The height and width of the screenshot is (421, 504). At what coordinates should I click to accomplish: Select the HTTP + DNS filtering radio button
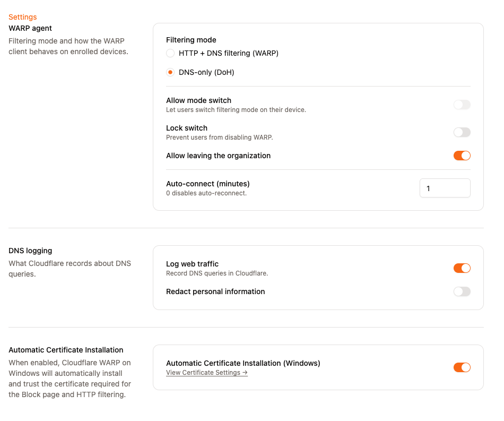pos(170,53)
